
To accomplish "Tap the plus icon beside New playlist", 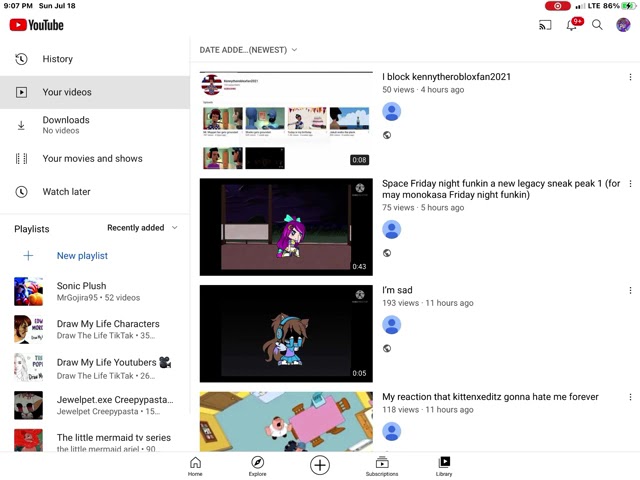I will click(28, 256).
